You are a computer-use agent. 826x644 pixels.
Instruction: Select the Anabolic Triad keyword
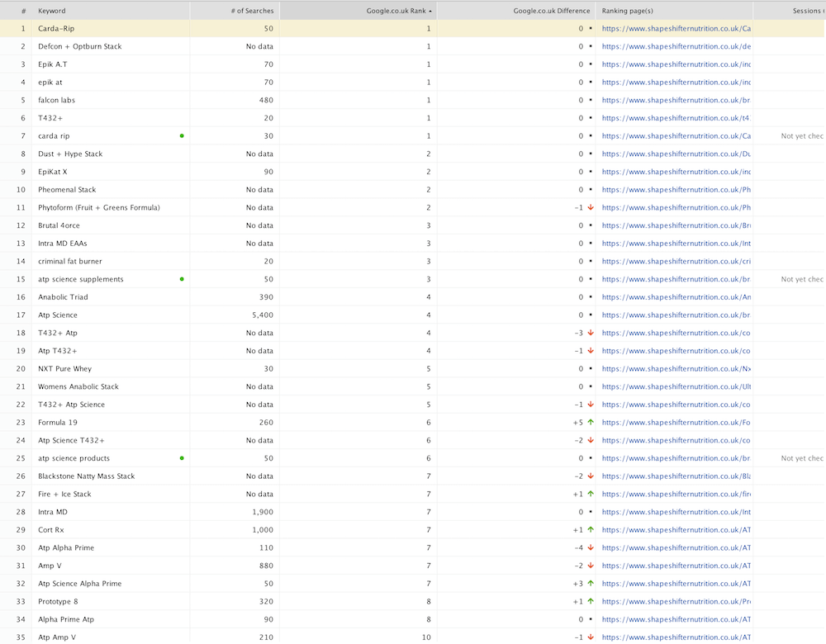[x=63, y=297]
